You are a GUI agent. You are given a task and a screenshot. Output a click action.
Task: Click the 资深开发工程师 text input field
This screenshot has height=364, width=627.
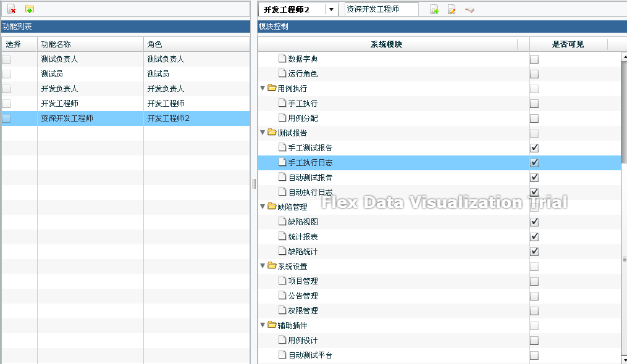click(x=381, y=9)
